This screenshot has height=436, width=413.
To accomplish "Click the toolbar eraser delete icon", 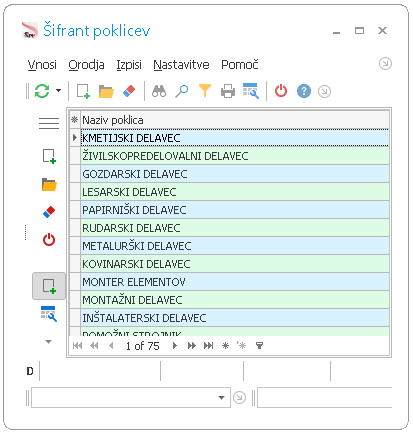I will click(129, 91).
